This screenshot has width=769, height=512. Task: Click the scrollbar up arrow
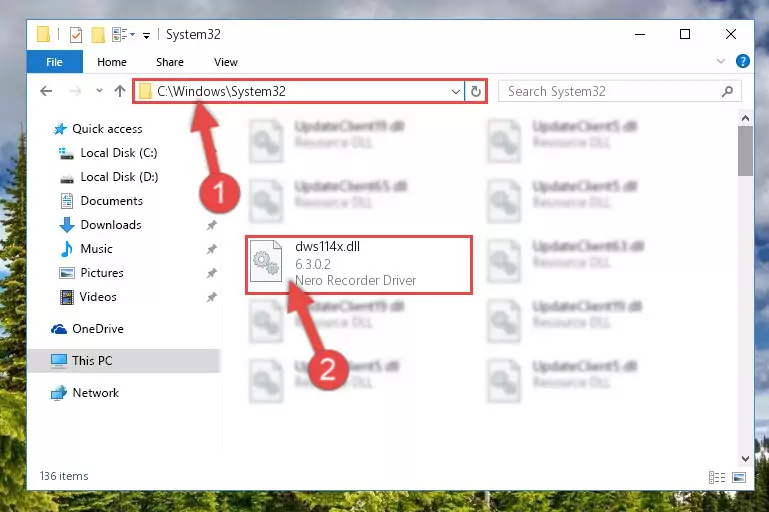coord(745,118)
